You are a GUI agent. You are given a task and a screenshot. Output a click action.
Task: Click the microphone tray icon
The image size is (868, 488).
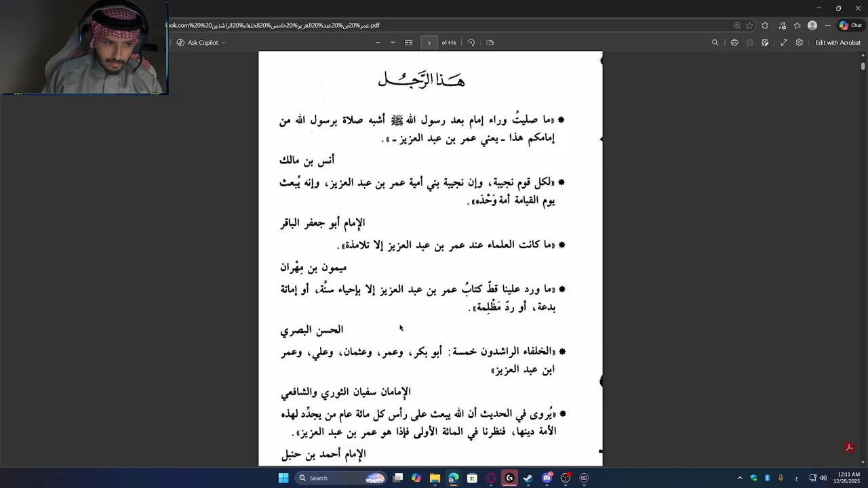[x=781, y=478]
